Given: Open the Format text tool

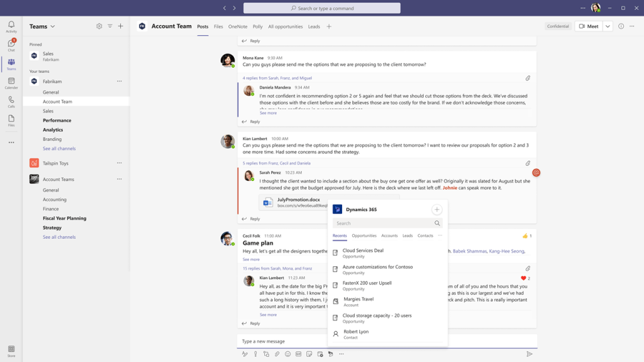Looking at the screenshot, I should [x=245, y=354].
